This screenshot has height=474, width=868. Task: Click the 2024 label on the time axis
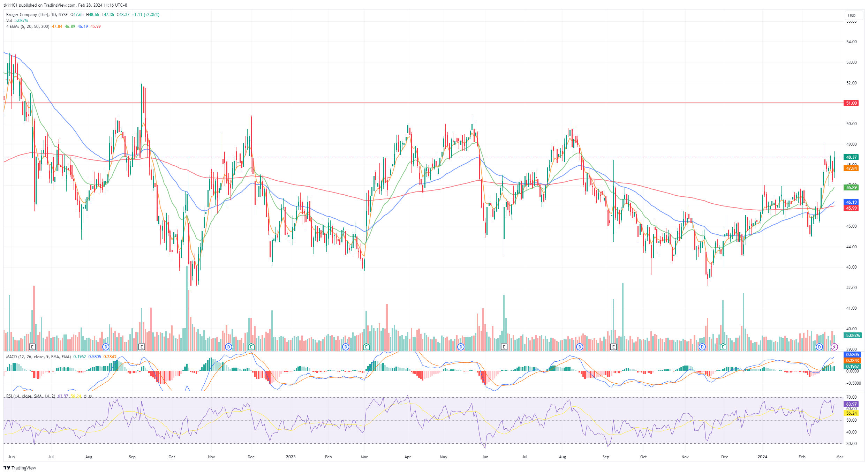(x=762, y=457)
